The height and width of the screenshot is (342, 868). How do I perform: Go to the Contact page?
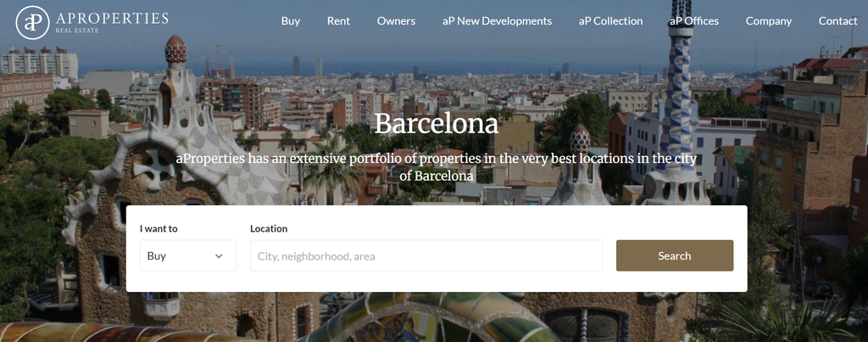pos(838,21)
